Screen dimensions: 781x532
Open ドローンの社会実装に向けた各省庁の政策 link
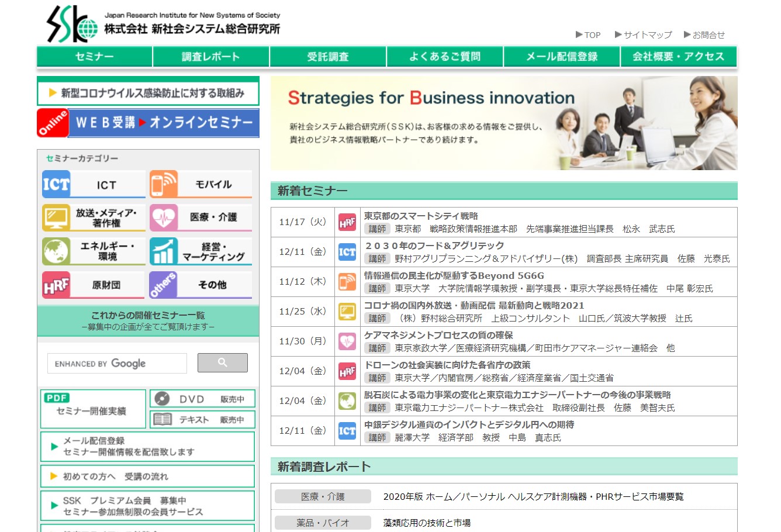(447, 365)
